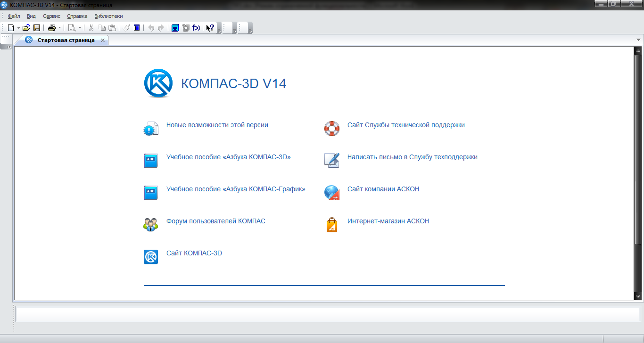Viewport: 644px width, 343px height.
Task: Expand the dropdown arrow next to Print
Action: 60,28
